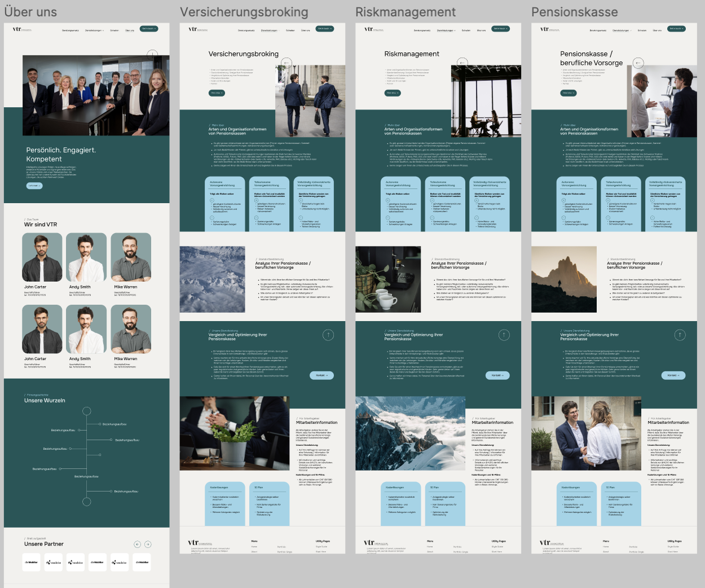Click next arrow in Unsere Partner carousel

point(148,545)
